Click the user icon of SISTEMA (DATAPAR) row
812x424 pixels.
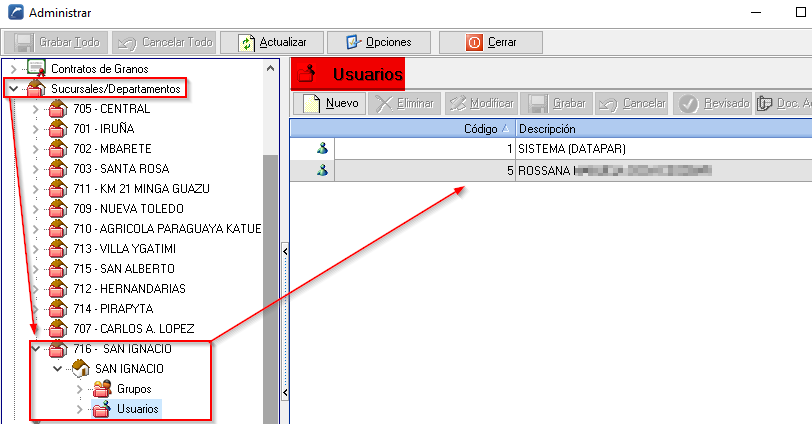point(322,149)
